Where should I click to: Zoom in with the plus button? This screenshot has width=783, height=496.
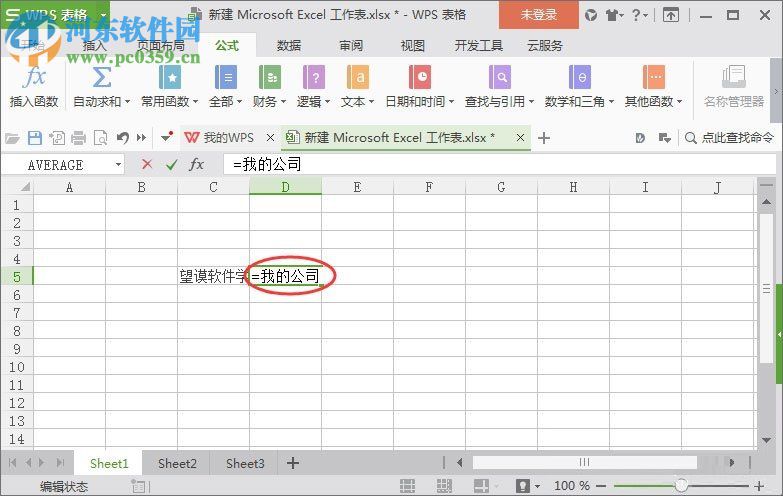click(759, 486)
